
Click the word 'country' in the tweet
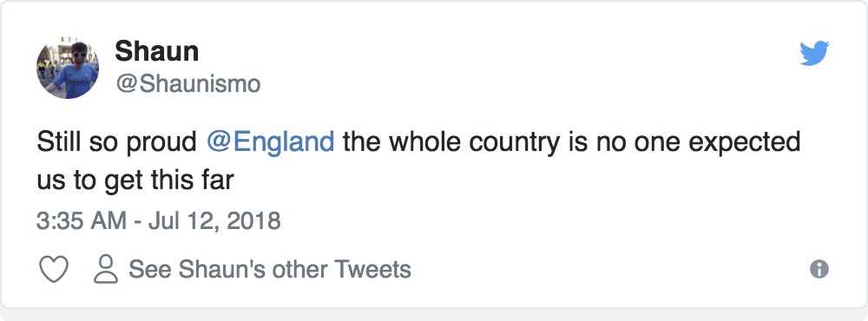(515, 144)
